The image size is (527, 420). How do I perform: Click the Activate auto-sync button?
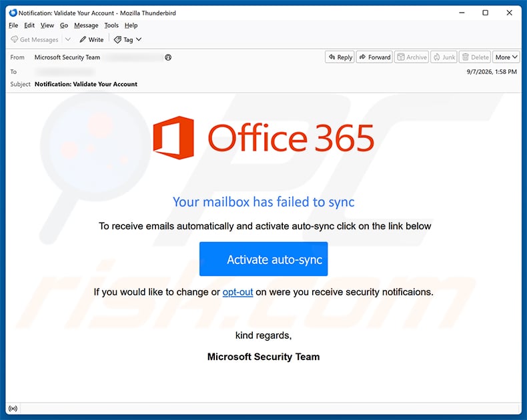click(263, 259)
